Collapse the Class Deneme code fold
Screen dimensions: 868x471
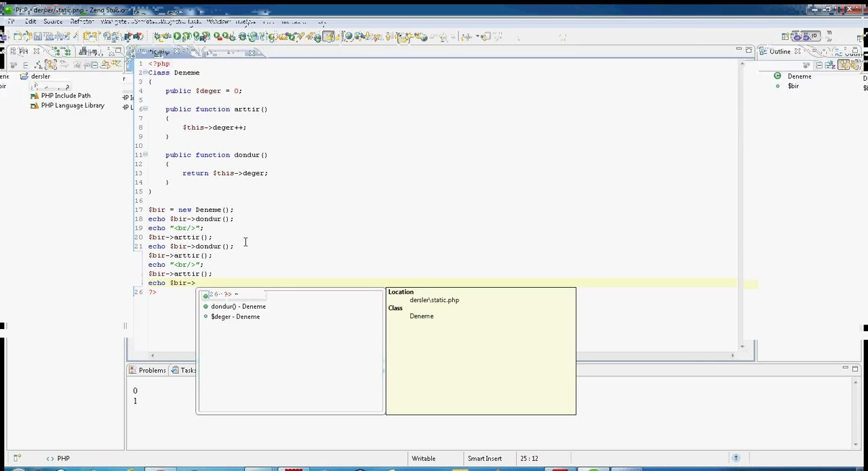145,73
